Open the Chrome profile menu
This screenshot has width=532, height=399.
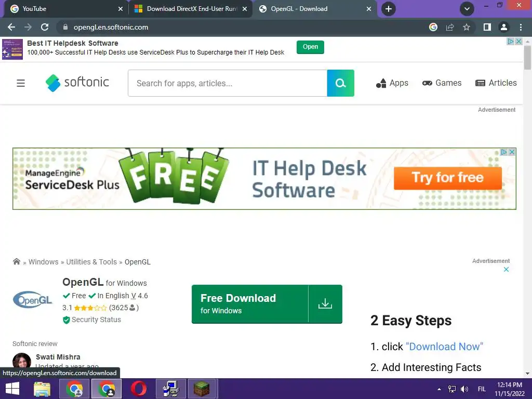click(504, 27)
